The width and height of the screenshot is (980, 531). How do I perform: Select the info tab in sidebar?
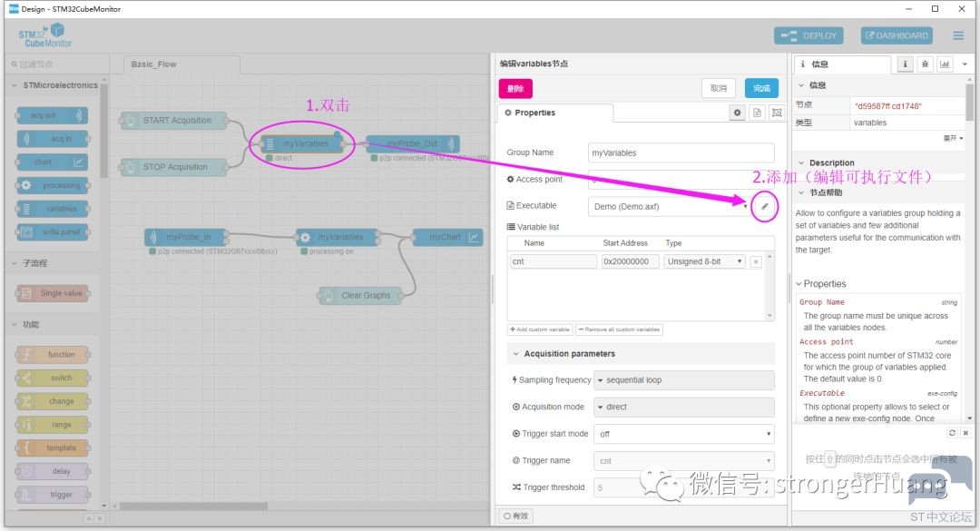(x=842, y=64)
